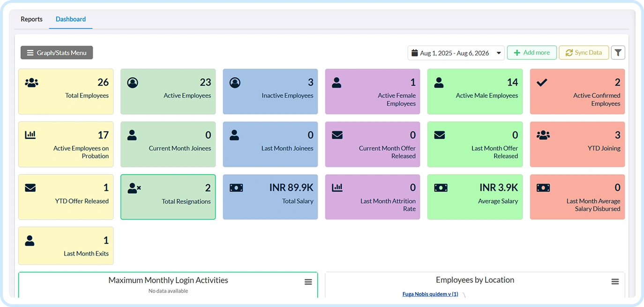Click the 14 active male employees count
The height and width of the screenshot is (307, 644).
tap(512, 82)
